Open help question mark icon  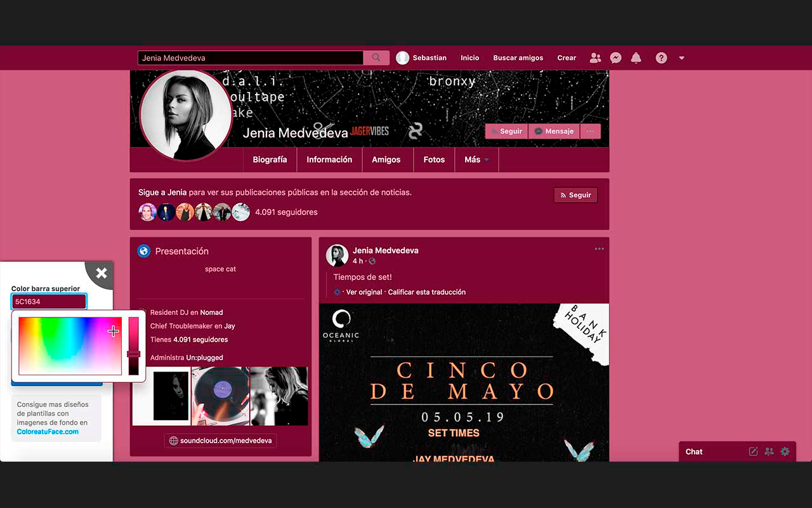[x=661, y=58]
